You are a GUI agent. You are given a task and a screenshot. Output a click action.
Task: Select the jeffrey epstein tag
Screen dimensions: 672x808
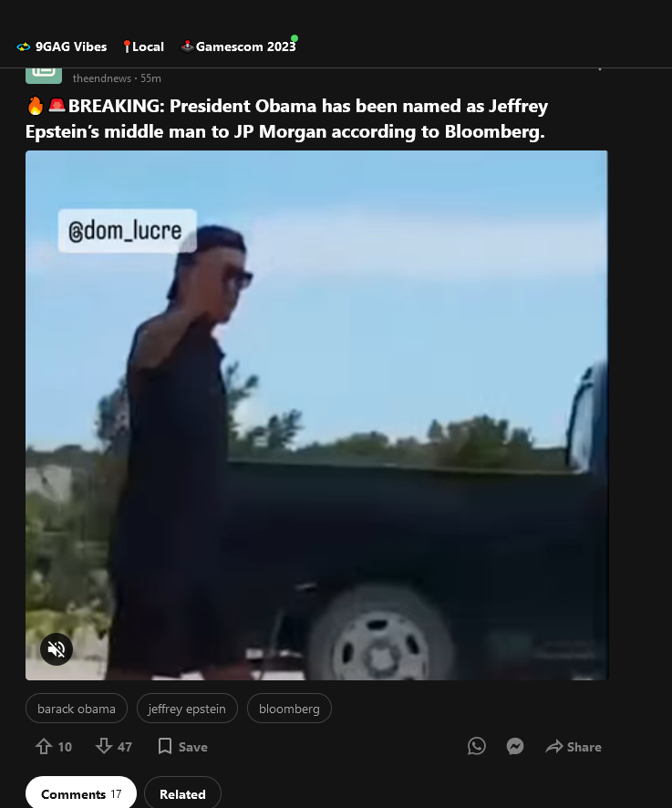click(187, 709)
